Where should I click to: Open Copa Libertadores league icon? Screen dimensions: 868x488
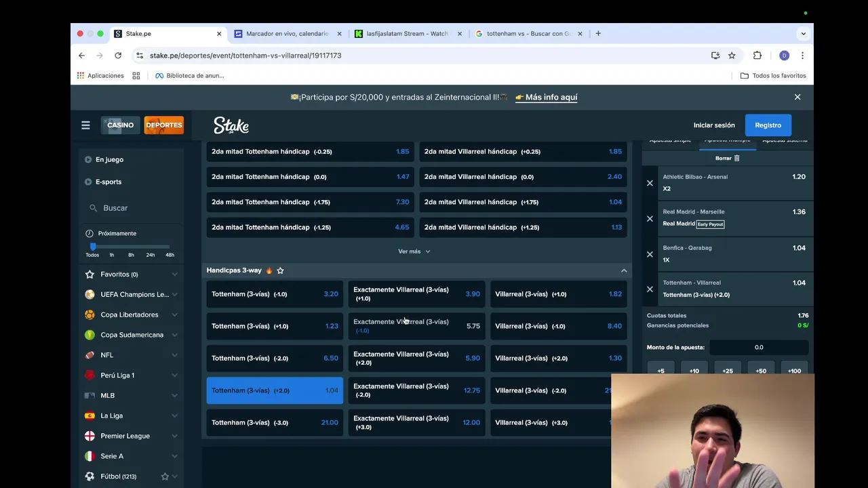(90, 314)
